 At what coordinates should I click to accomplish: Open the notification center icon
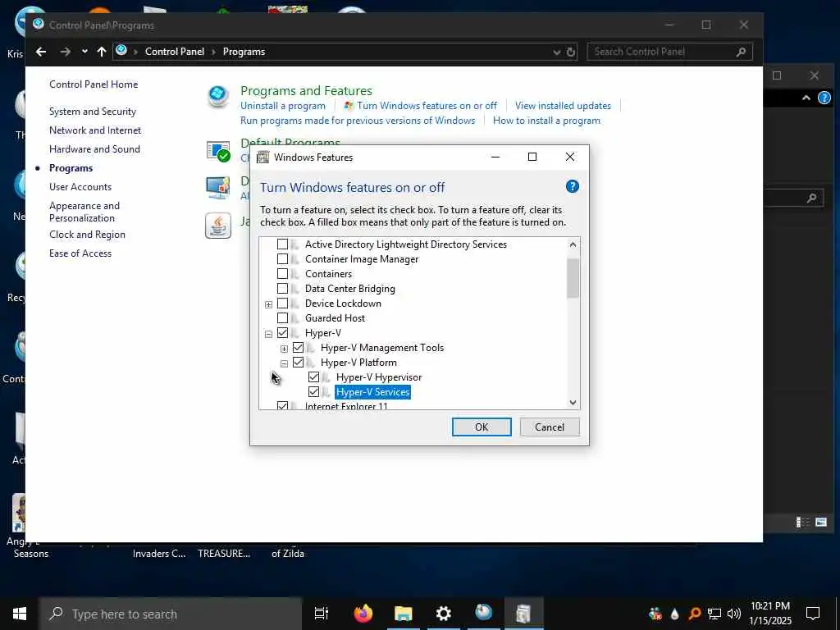pos(813,614)
